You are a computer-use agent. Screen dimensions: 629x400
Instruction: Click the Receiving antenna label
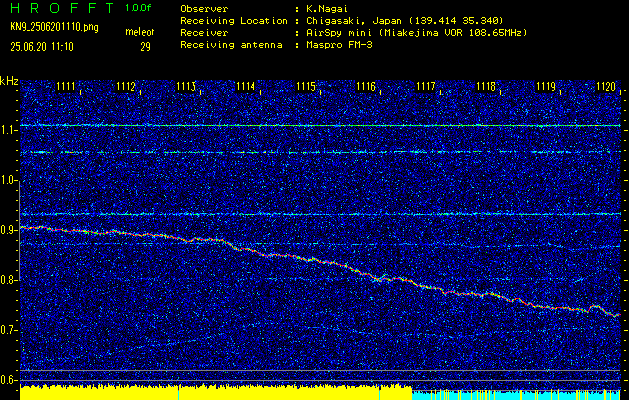(x=231, y=45)
